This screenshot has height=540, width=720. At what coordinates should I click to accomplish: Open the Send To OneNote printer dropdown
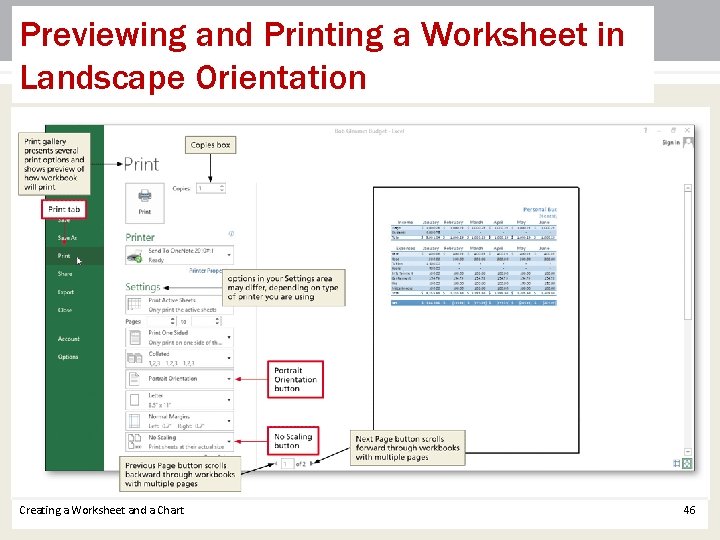pyautogui.click(x=180, y=255)
